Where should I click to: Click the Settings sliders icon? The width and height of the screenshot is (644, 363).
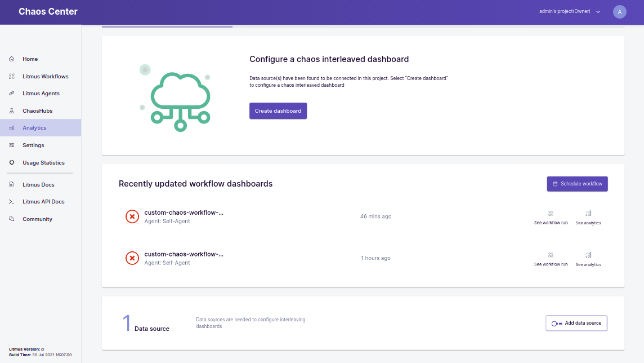(x=12, y=145)
